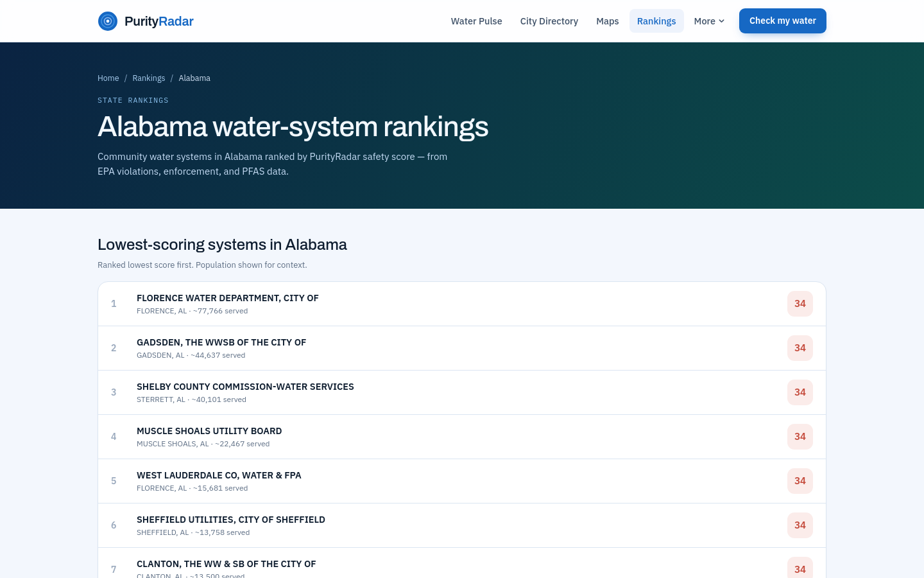Viewport: 924px width, 578px height.
Task: Click 'MUSCLE SHOALS, AL · ~22,467 served' text
Action: tap(203, 444)
